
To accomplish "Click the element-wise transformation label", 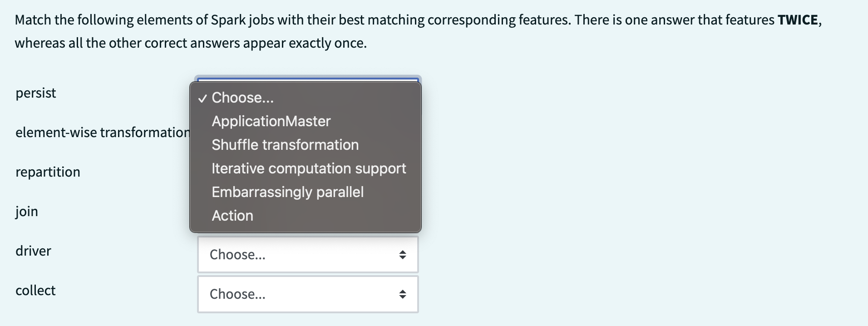I will click(x=102, y=133).
